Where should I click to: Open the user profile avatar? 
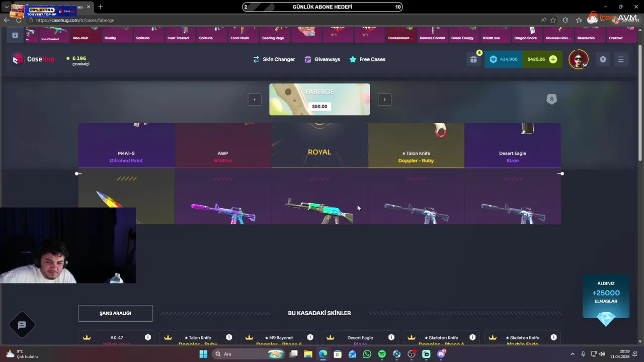[x=578, y=59]
